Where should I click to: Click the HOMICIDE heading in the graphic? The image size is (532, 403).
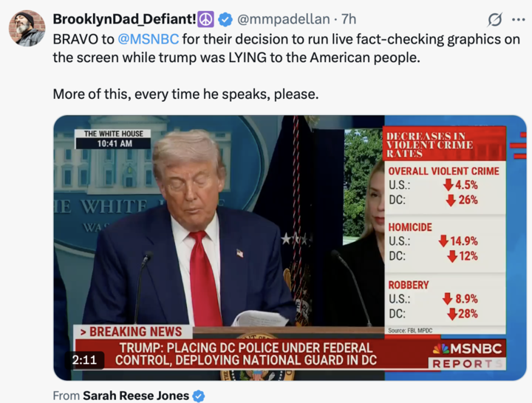pos(410,227)
